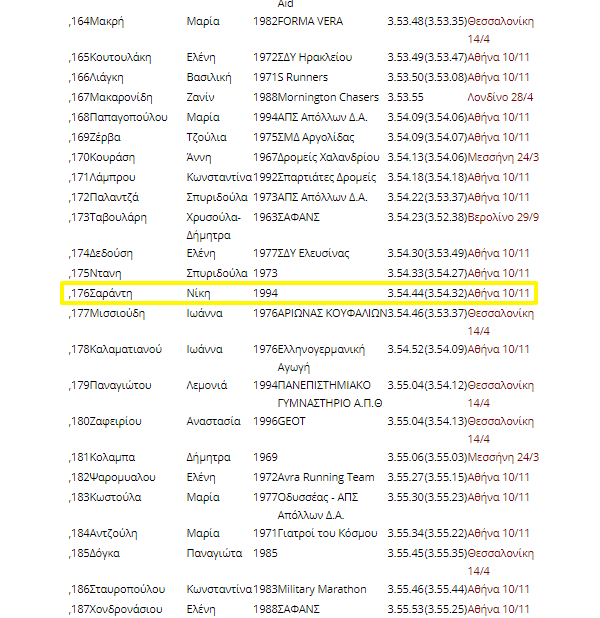The width and height of the screenshot is (600, 618).
Task: Click first name Χρυσούλα-Δήμητρα
Action: 214,226
